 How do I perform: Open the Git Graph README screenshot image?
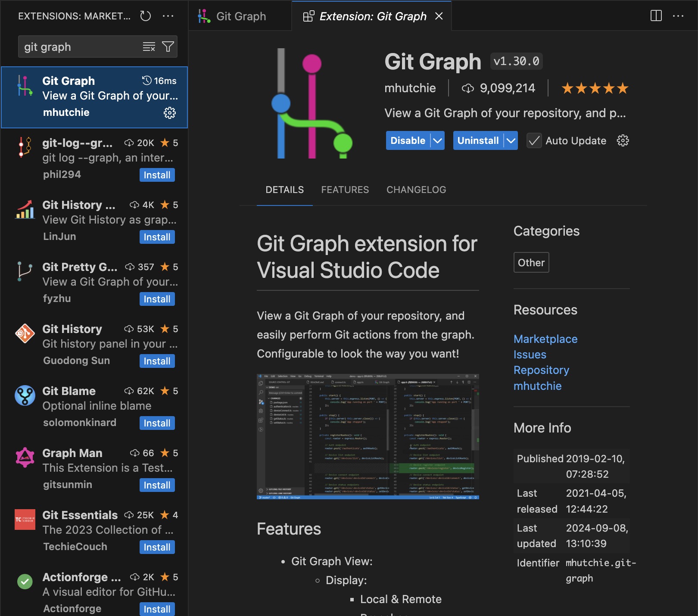(x=368, y=437)
